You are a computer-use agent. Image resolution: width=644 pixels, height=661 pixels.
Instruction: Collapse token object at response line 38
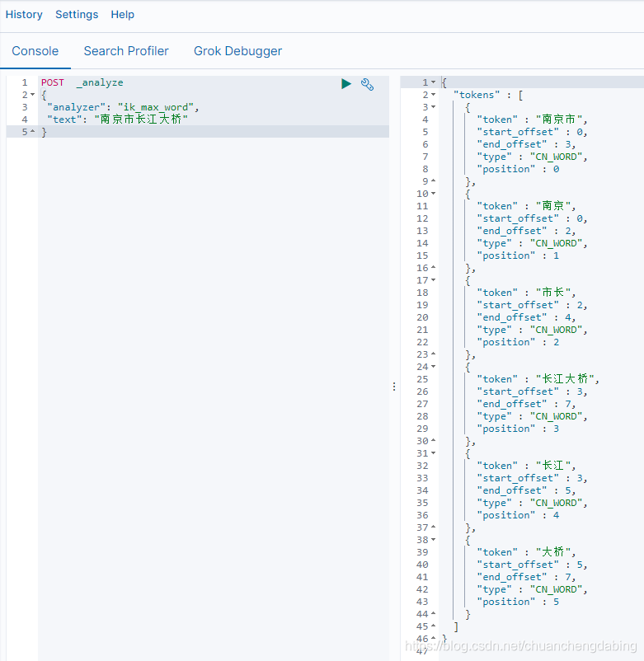click(x=433, y=540)
